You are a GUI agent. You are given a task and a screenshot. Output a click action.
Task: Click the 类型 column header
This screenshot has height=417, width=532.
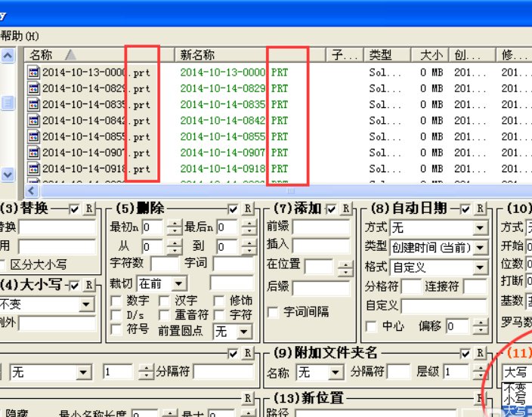[387, 54]
